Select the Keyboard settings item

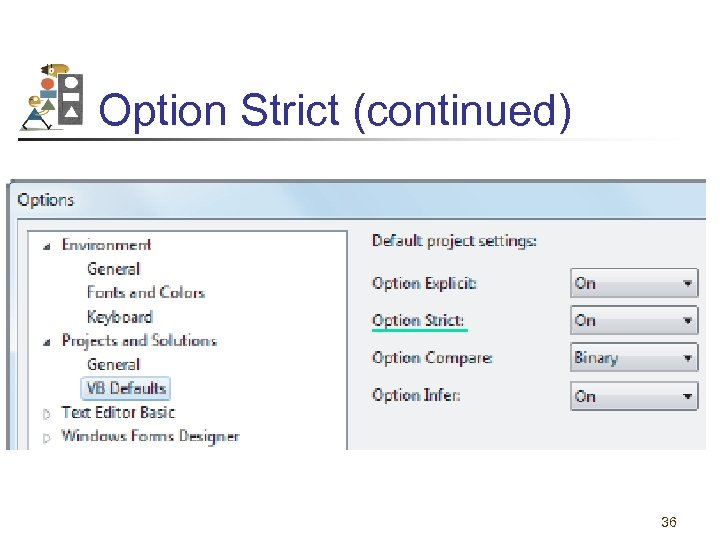point(119,317)
